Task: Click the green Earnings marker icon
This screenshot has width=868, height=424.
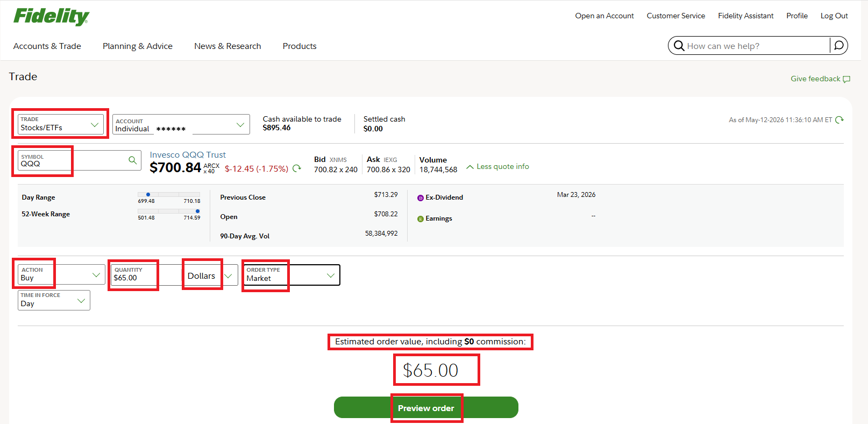Action: (x=421, y=219)
